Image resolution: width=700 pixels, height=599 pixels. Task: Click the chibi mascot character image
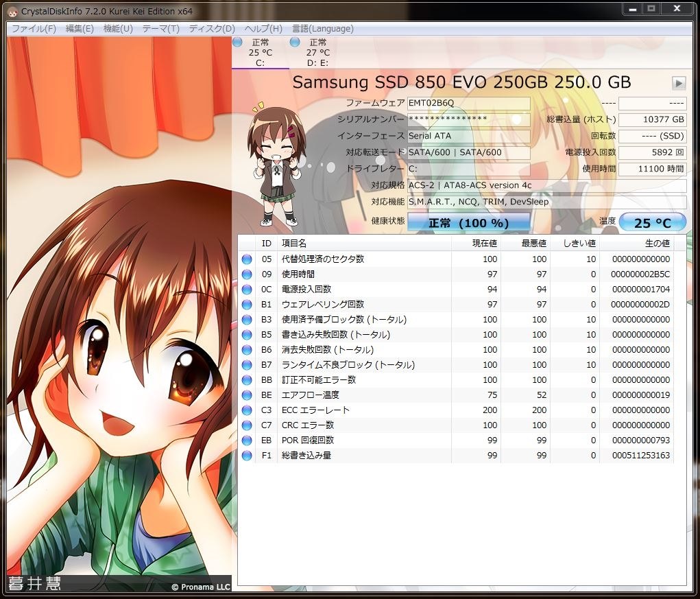[277, 165]
